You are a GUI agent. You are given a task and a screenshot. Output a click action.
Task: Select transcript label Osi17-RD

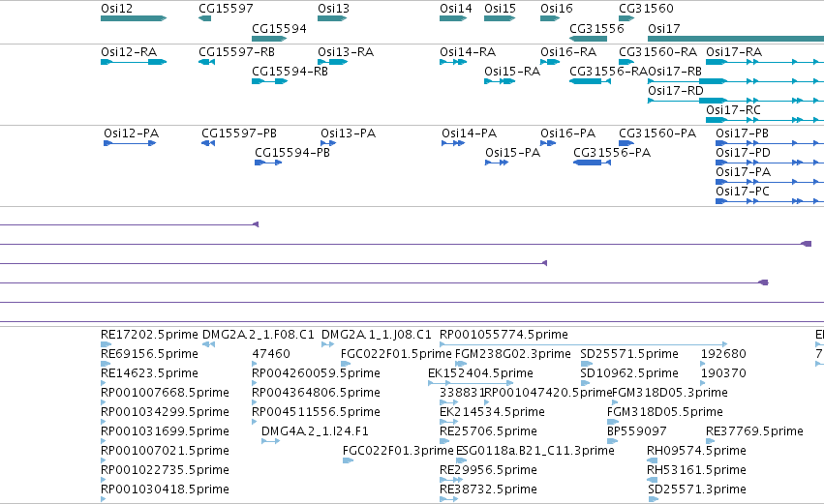(x=675, y=90)
